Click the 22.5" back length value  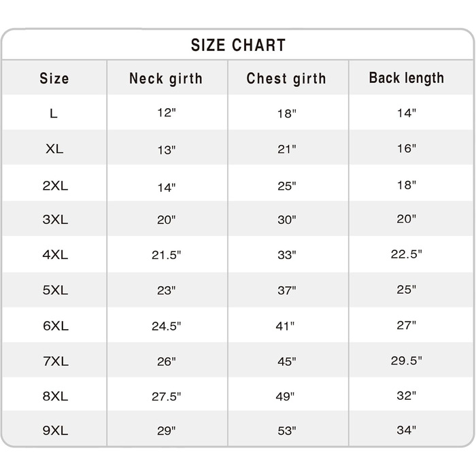pos(406,254)
